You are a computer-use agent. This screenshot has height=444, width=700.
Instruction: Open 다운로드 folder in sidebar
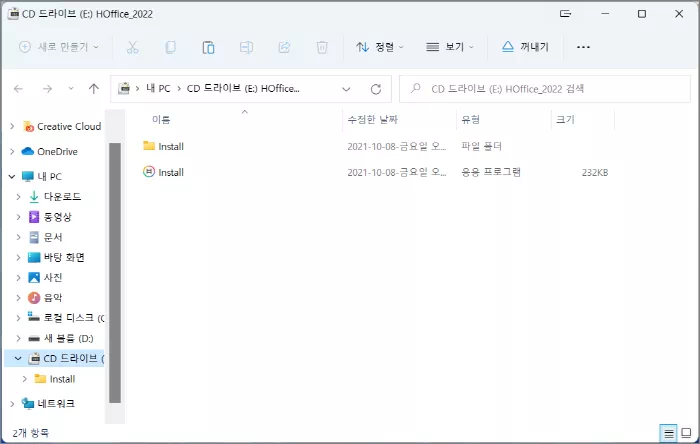coord(62,197)
